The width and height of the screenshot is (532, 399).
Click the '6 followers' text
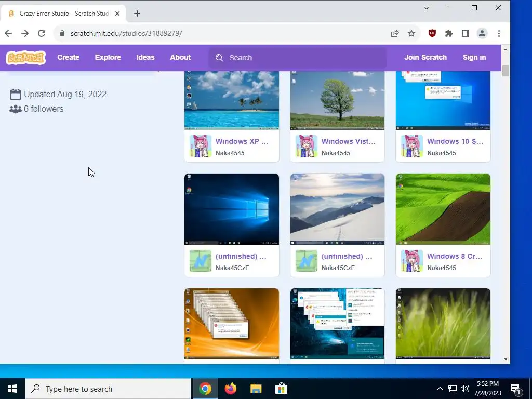(x=44, y=109)
